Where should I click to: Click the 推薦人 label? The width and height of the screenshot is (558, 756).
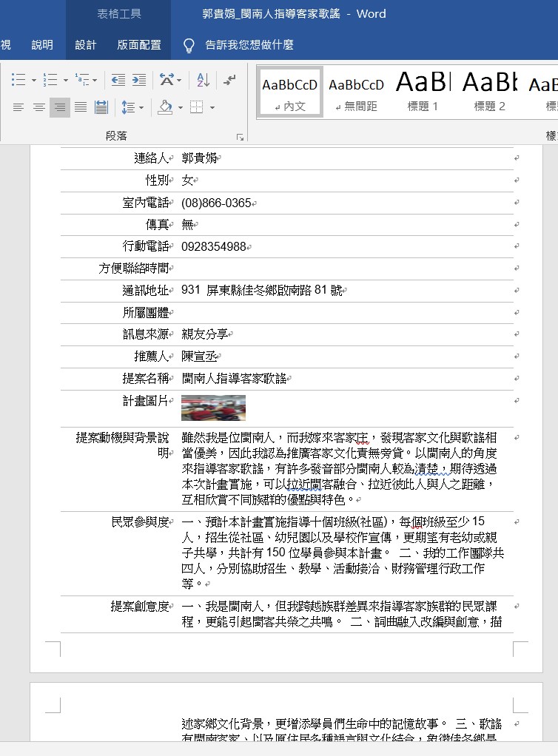pyautogui.click(x=152, y=357)
